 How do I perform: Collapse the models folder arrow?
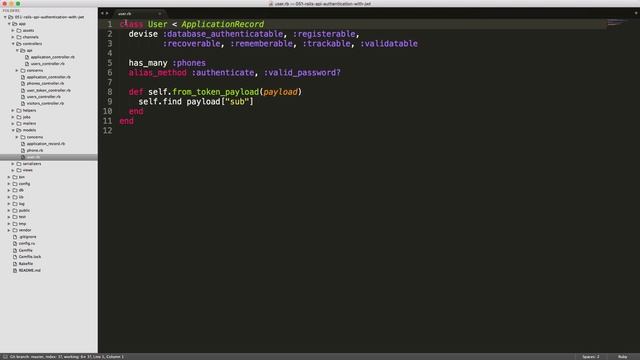(x=13, y=130)
